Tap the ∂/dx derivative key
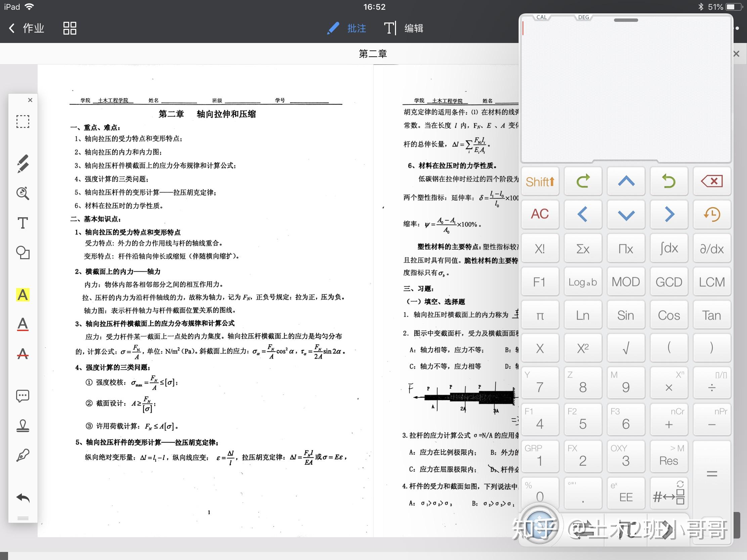Screen dimensions: 747x560 pos(712,248)
